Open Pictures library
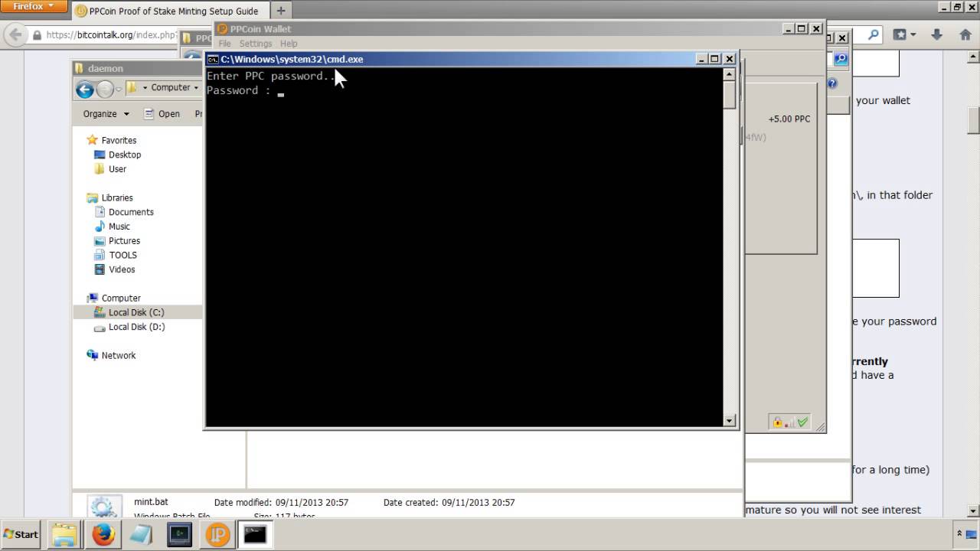The image size is (980, 551). tap(124, 241)
